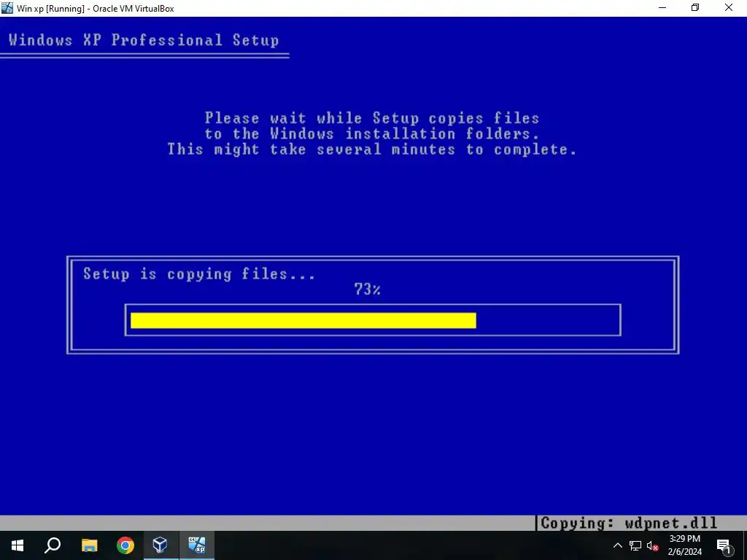This screenshot has height=560, width=747.
Task: Select the Win xp VM taskbar icon
Action: pos(197,545)
